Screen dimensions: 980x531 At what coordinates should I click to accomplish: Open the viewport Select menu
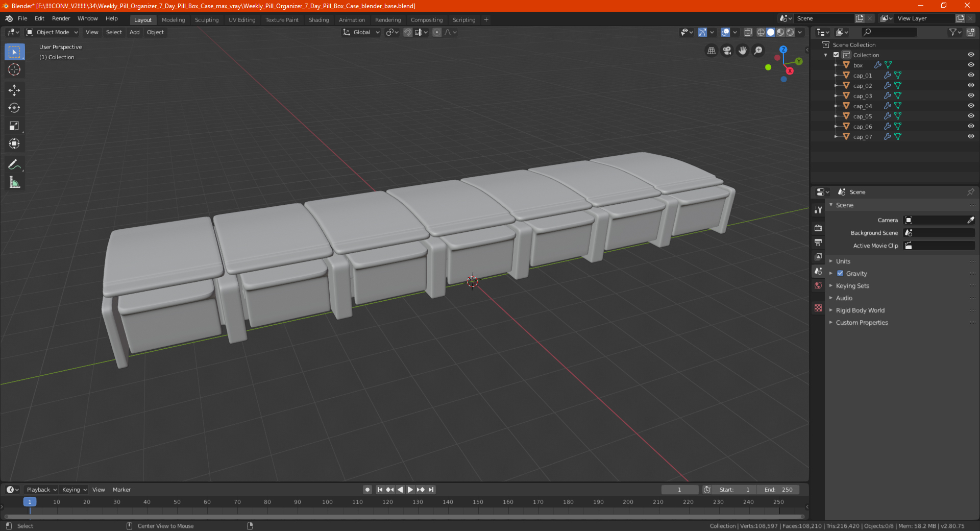coord(114,32)
